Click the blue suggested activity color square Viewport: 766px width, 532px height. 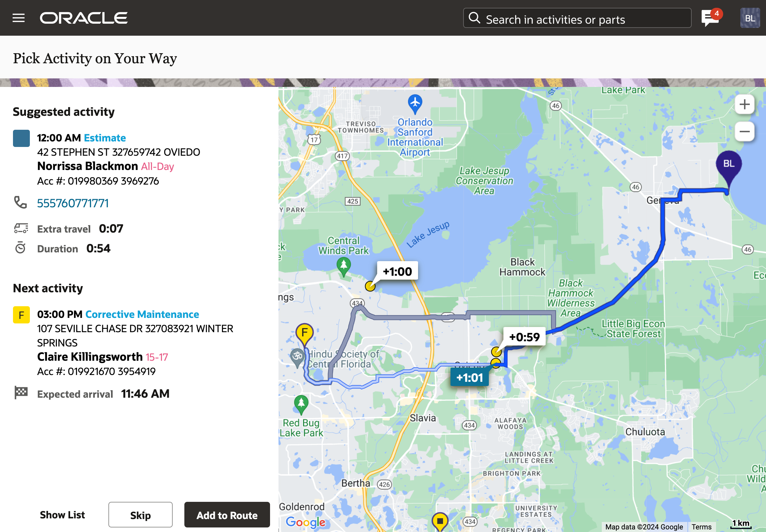(21, 138)
